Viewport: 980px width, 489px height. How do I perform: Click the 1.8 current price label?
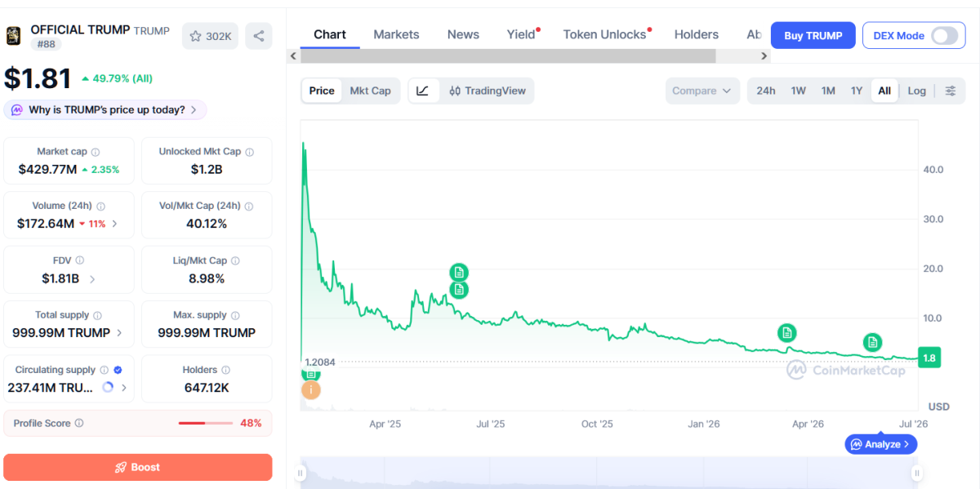click(x=929, y=358)
